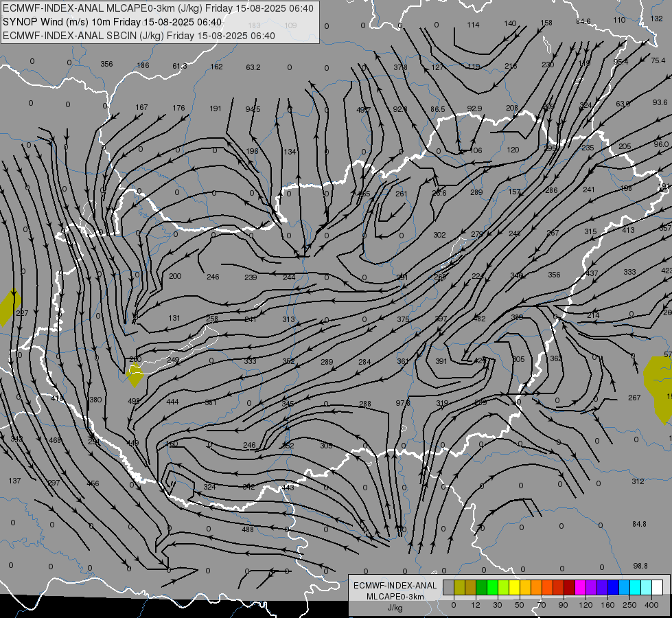This screenshot has height=618, width=672.
Task: Click the map value 312
Action: pos(638,481)
